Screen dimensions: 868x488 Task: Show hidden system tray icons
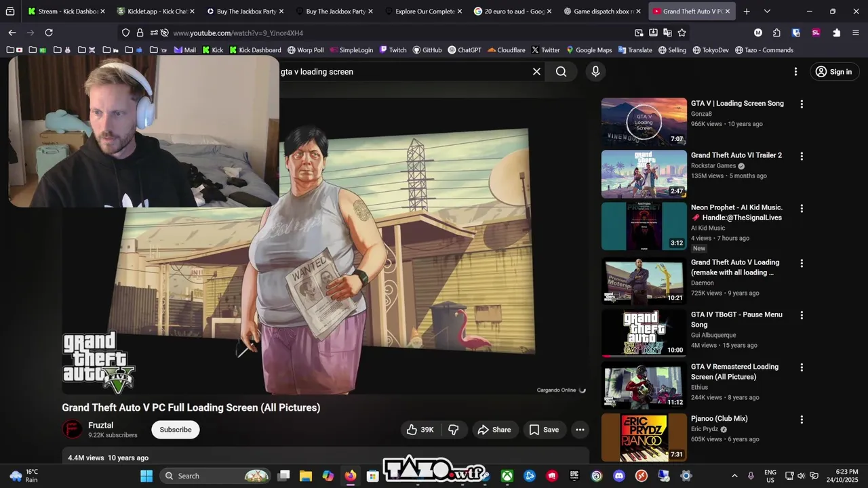click(x=734, y=476)
